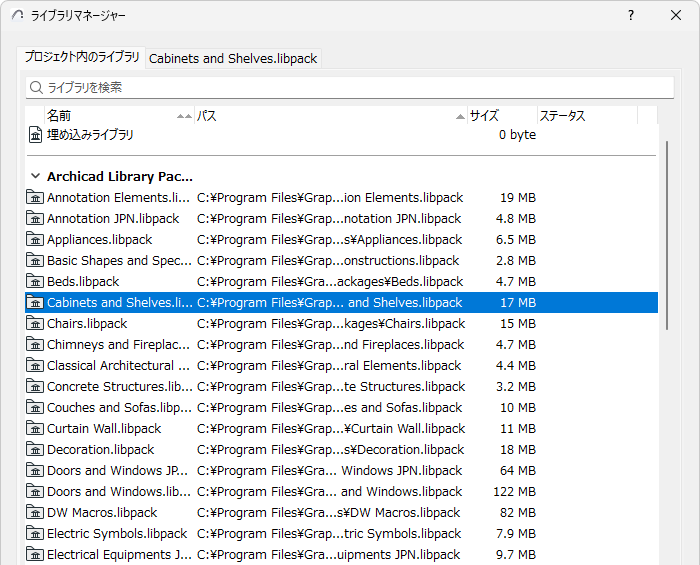Click the DW Macros.libpack icon
Screen dimensions: 700x565
click(35, 512)
